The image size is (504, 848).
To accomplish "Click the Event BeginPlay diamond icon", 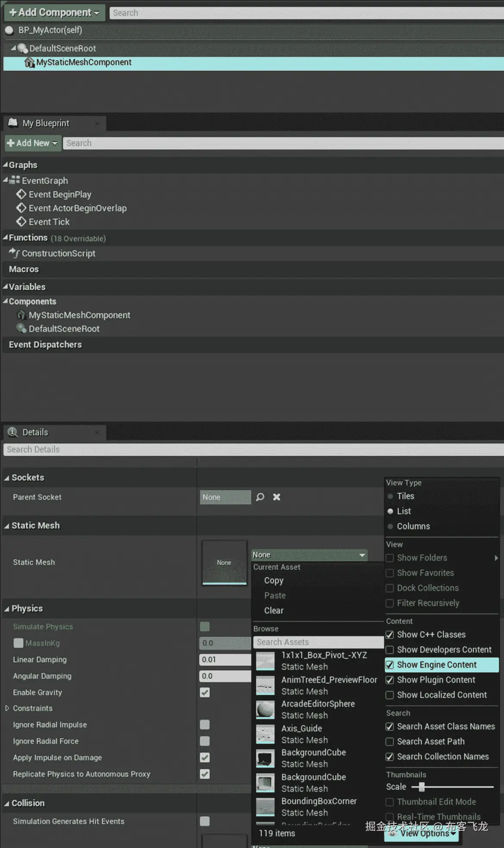I will 21,194.
